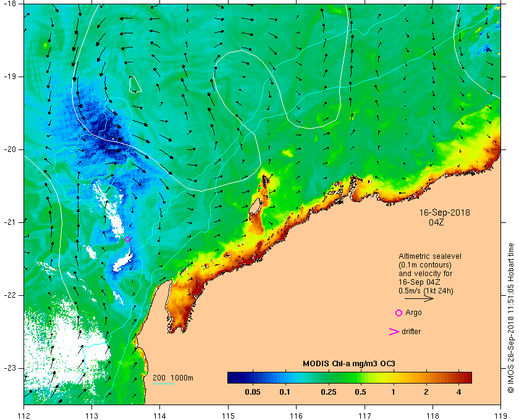This screenshot has height=420, width=519.
Task: Click the colorbar value 0.25
Action: [x=329, y=393]
